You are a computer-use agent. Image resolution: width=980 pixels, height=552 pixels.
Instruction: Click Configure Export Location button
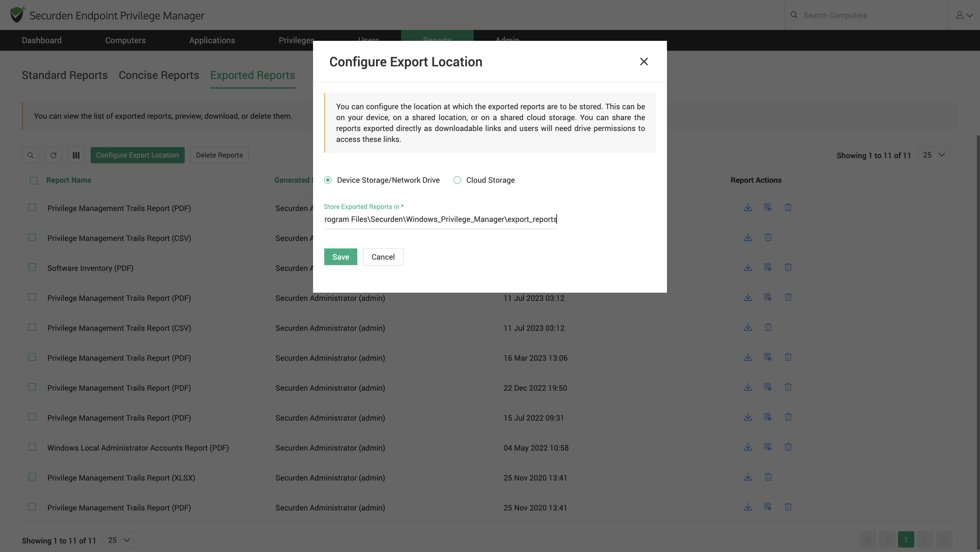click(137, 155)
